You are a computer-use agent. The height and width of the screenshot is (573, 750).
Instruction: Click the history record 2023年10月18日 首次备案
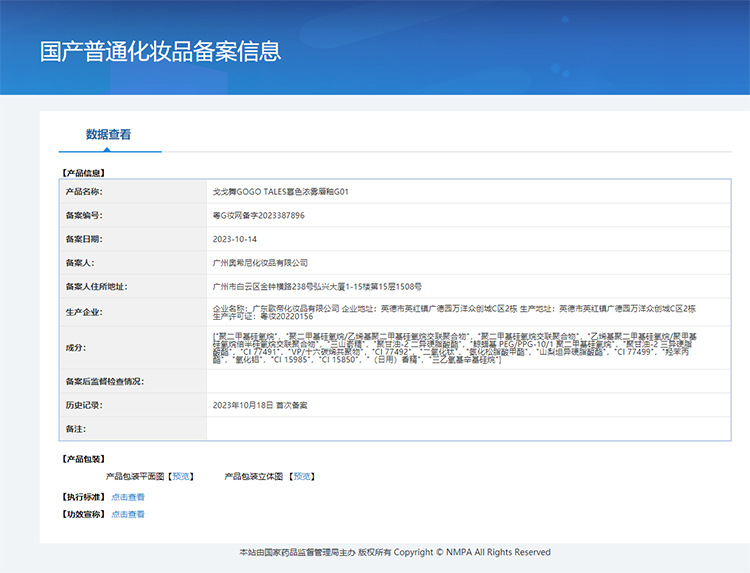(260, 405)
